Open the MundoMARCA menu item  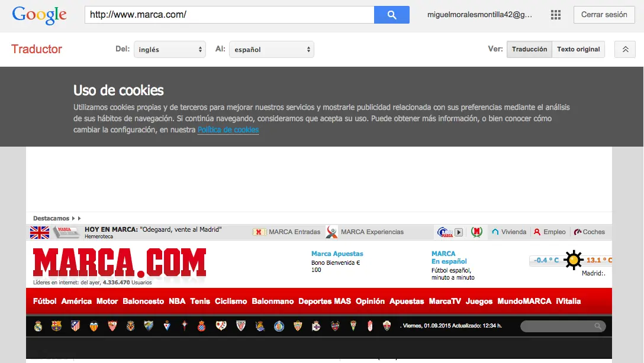tap(524, 301)
